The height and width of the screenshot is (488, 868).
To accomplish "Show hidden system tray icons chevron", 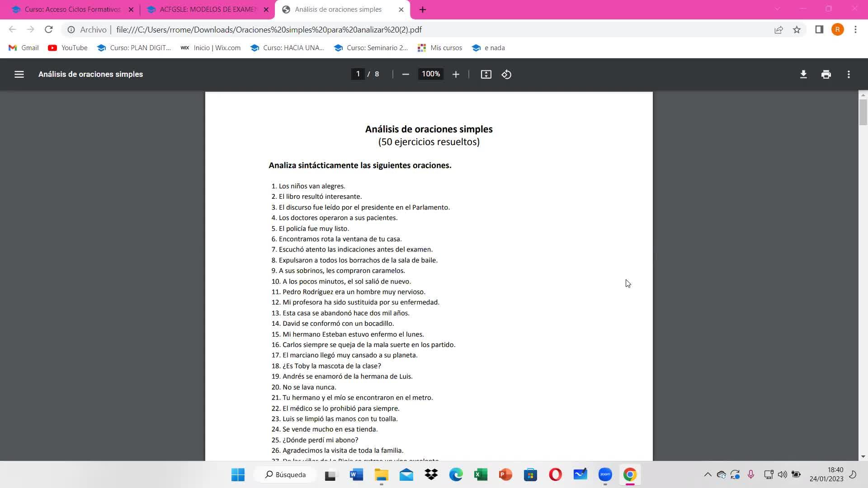I will click(x=708, y=474).
